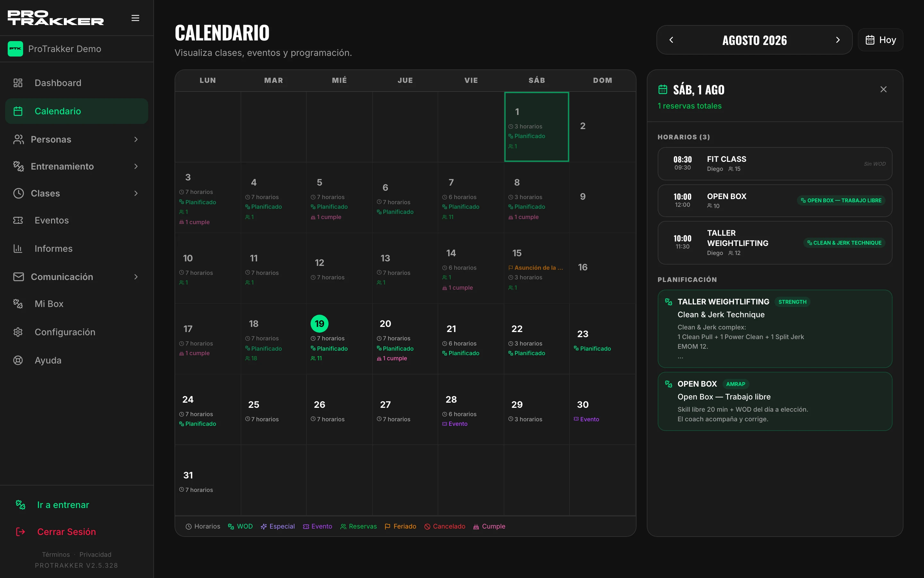924x578 pixels.
Task: Expand the Personas submenu chevron
Action: (x=136, y=140)
